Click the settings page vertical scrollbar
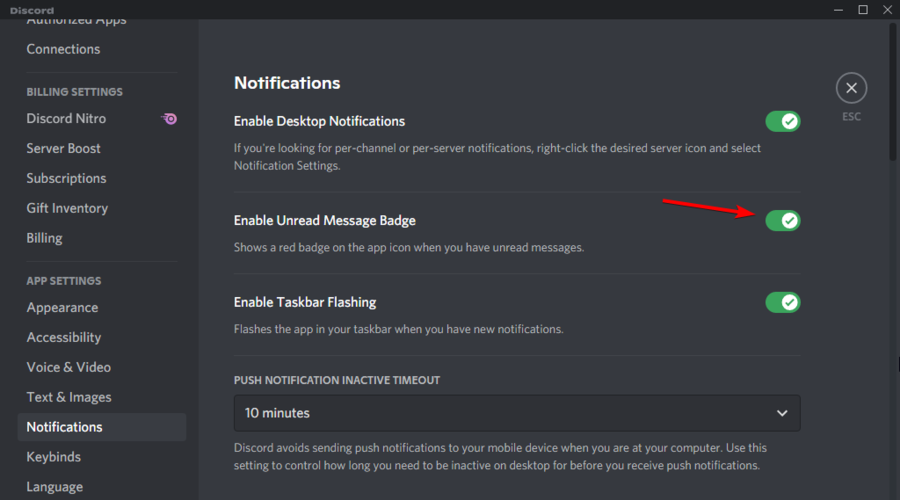This screenshot has height=500, width=900. pos(893,90)
